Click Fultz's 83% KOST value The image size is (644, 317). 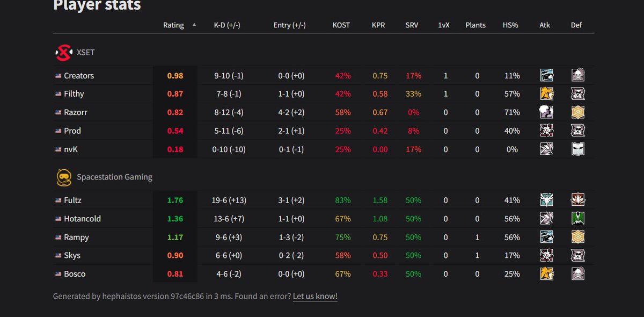[x=342, y=200]
